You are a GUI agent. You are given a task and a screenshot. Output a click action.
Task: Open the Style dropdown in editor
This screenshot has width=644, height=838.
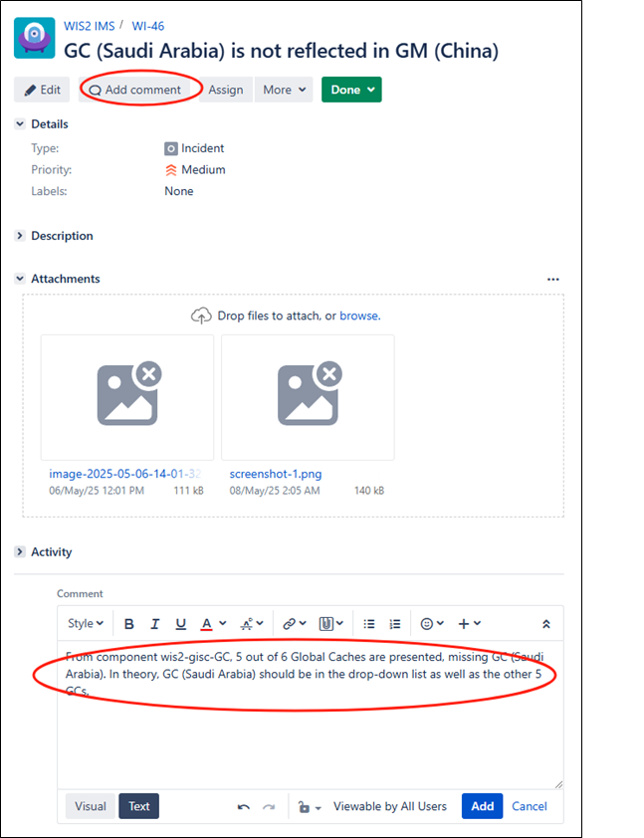86,624
